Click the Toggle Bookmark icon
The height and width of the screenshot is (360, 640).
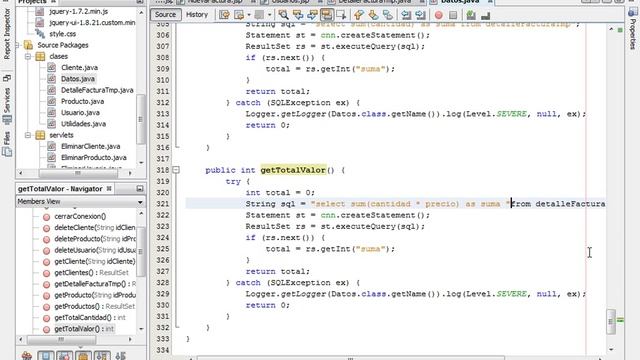[x=388, y=15]
